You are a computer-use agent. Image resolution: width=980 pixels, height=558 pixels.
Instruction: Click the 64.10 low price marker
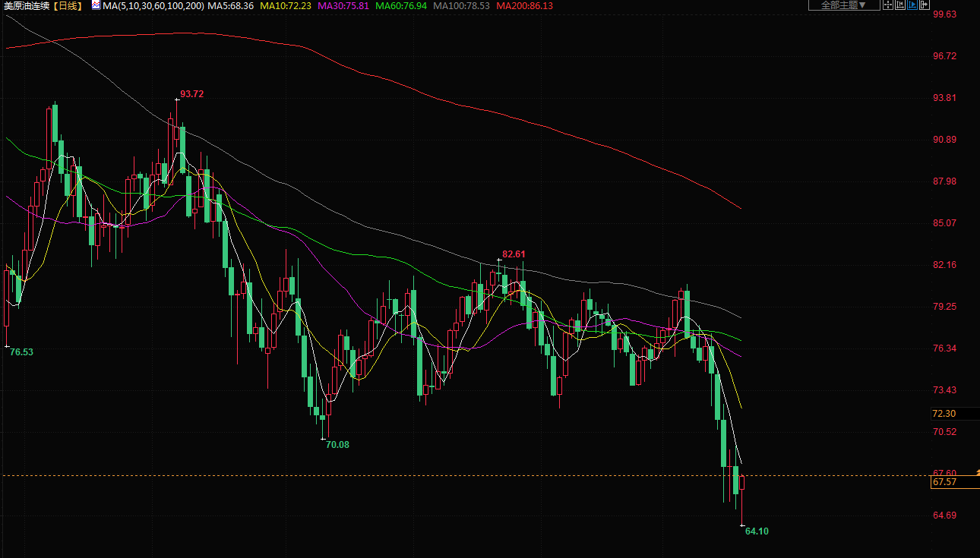pos(757,531)
